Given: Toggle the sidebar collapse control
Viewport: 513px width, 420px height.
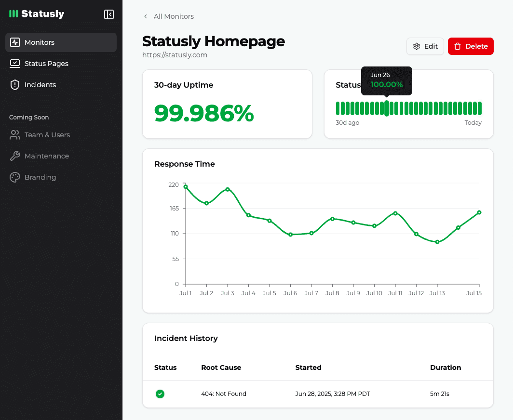Looking at the screenshot, I should click(109, 14).
